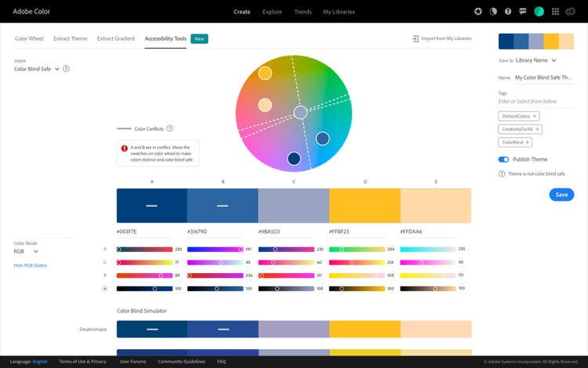Viewport: 588px width, 368px height.
Task: Open the help question mark in header
Action: 508,11
